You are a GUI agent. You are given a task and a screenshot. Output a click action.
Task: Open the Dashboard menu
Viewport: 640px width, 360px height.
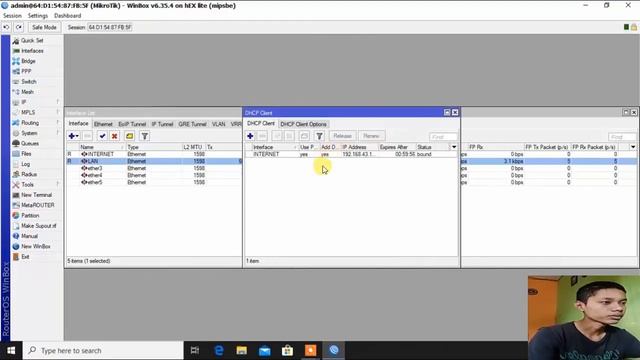[x=67, y=16]
